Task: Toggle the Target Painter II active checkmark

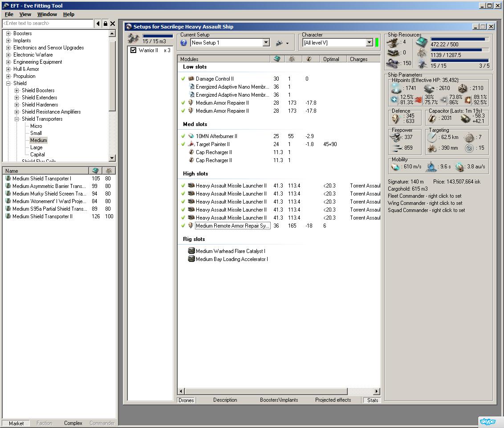Action: (183, 144)
